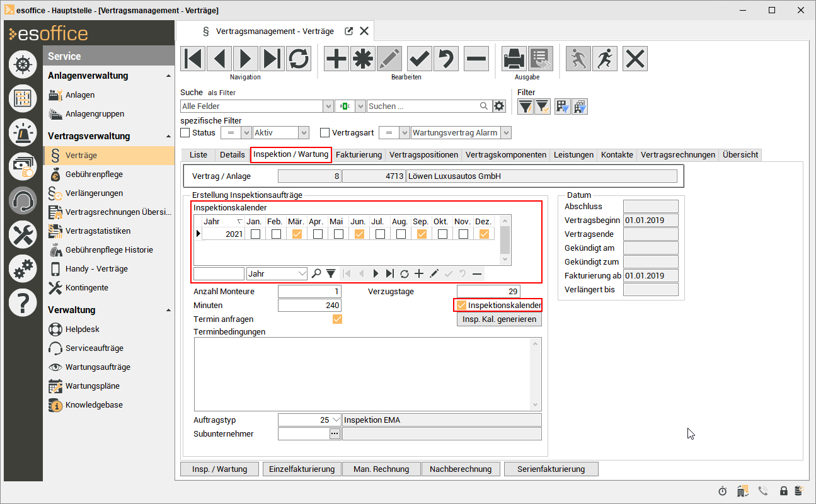Click the timer stopwatch icon in status bar
The width and height of the screenshot is (816, 504).
(723, 491)
